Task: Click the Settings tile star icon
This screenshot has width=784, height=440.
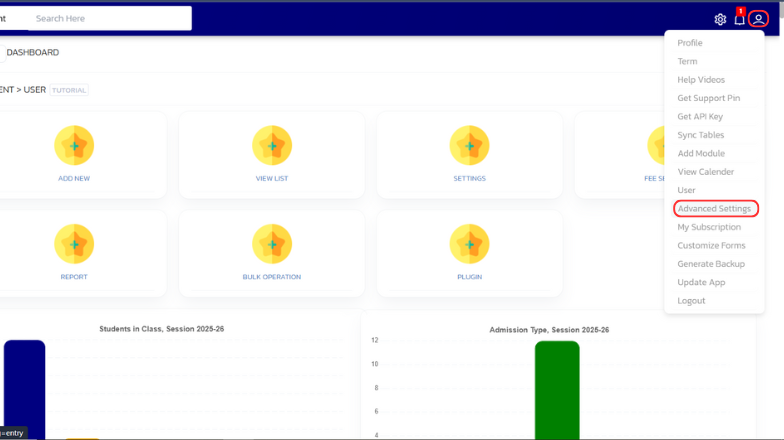Action: tap(469, 146)
